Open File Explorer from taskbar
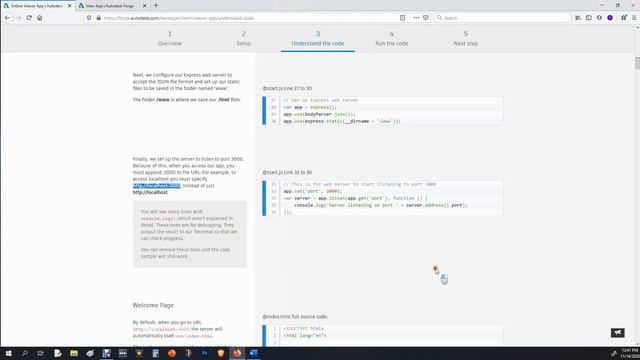Image resolution: width=640 pixels, height=360 pixels. (x=74, y=353)
